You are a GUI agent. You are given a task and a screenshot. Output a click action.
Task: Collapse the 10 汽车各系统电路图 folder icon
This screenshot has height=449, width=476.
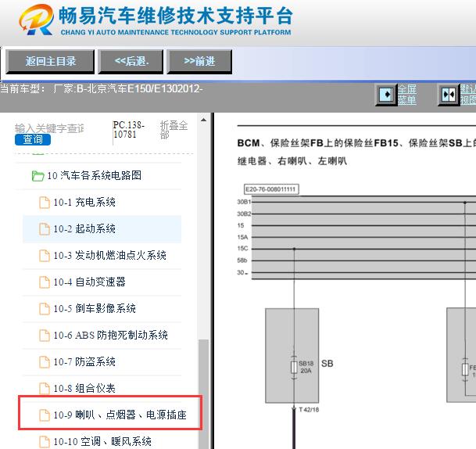point(38,175)
